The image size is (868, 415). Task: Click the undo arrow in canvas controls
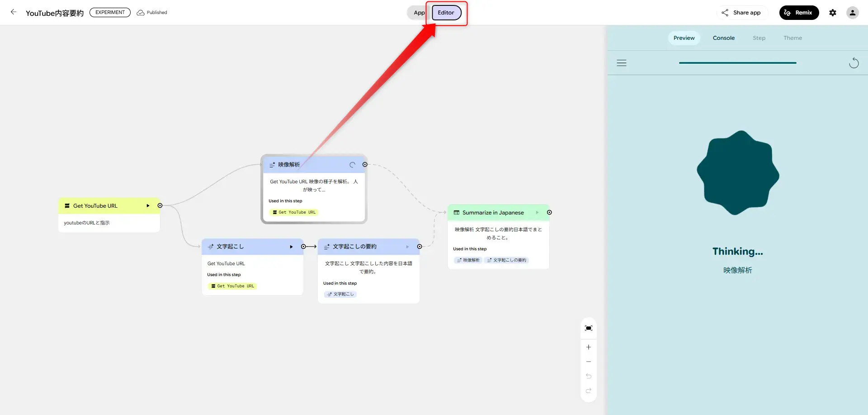(x=588, y=376)
